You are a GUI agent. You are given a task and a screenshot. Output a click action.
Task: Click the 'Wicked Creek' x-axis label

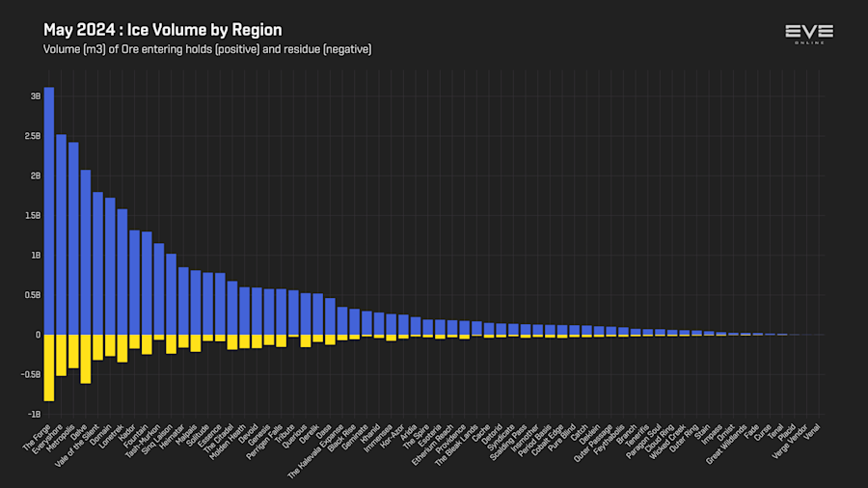point(668,441)
